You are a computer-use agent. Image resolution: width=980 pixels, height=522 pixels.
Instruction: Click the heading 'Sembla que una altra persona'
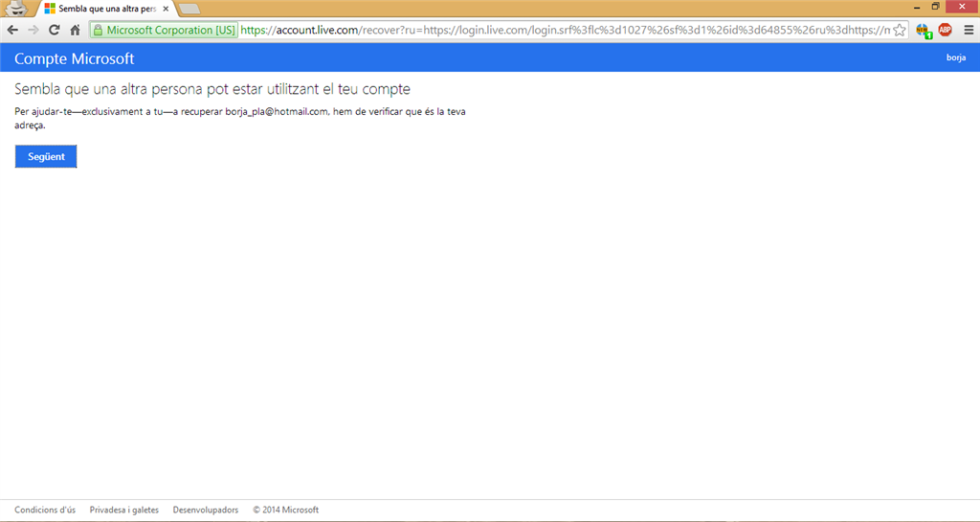point(212,89)
